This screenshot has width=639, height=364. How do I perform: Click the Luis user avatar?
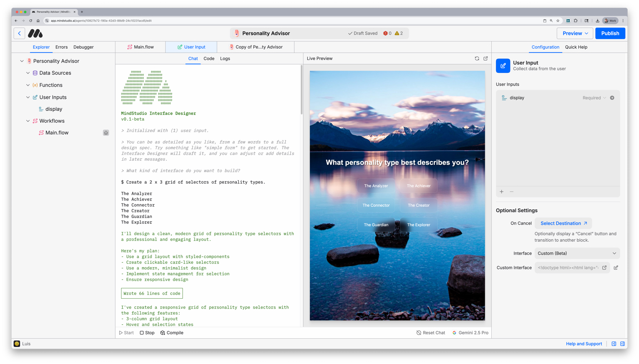point(17,344)
